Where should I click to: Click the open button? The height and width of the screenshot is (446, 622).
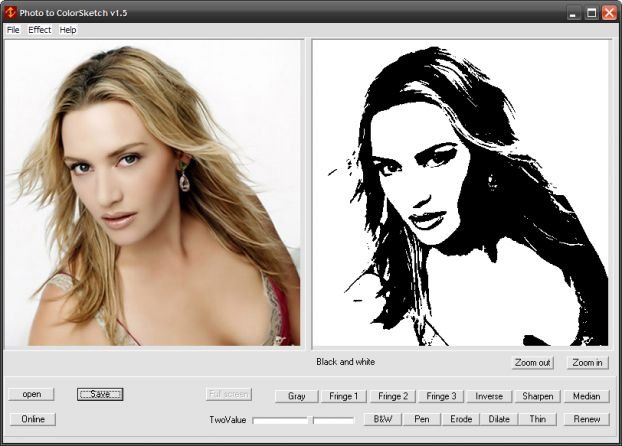(x=32, y=394)
